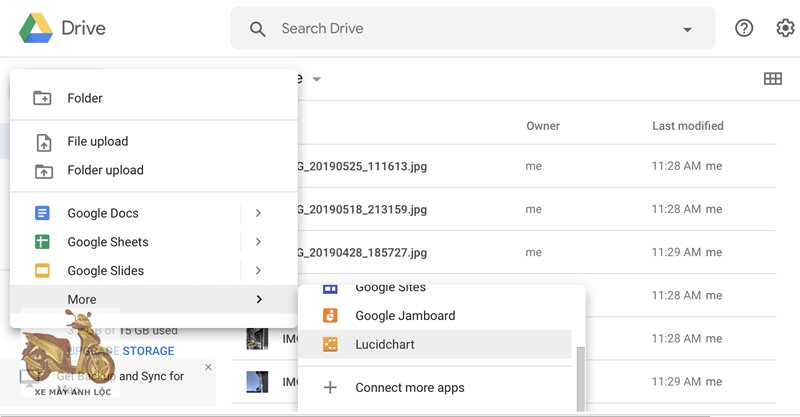The height and width of the screenshot is (417, 800).
Task: Open the Help question mark icon
Action: point(744,28)
